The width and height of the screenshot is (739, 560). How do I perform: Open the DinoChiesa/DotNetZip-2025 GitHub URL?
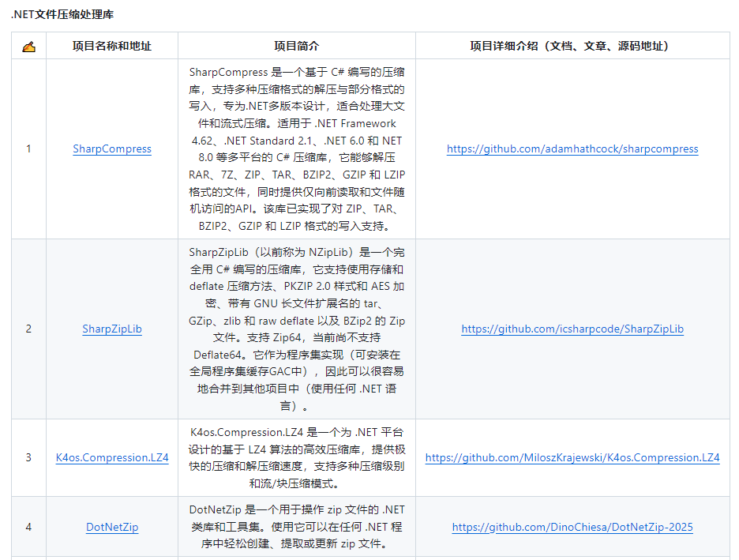point(571,527)
